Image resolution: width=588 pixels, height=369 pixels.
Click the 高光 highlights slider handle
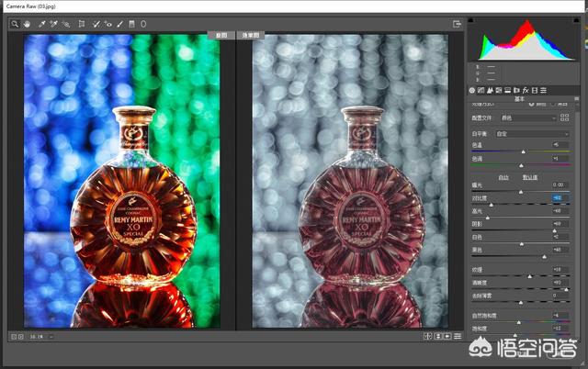[x=488, y=218]
